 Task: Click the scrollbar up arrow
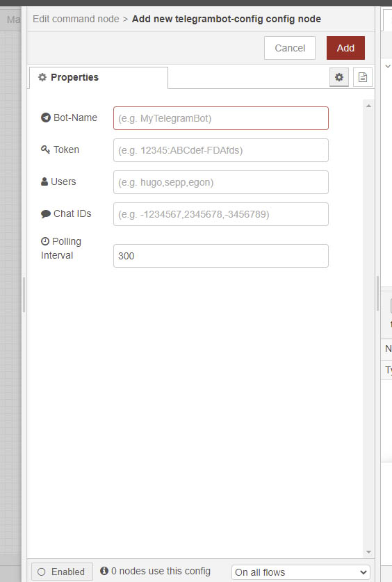[x=368, y=106]
